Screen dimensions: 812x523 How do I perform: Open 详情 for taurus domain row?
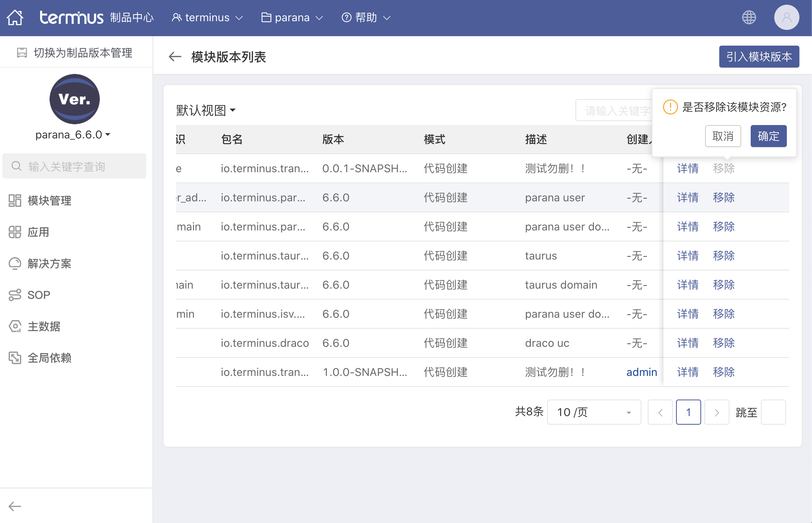point(687,285)
